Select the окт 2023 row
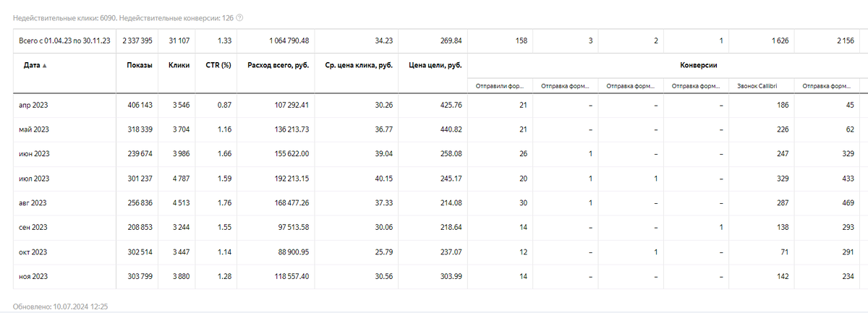Viewport: 868px width, 313px height. [33, 252]
